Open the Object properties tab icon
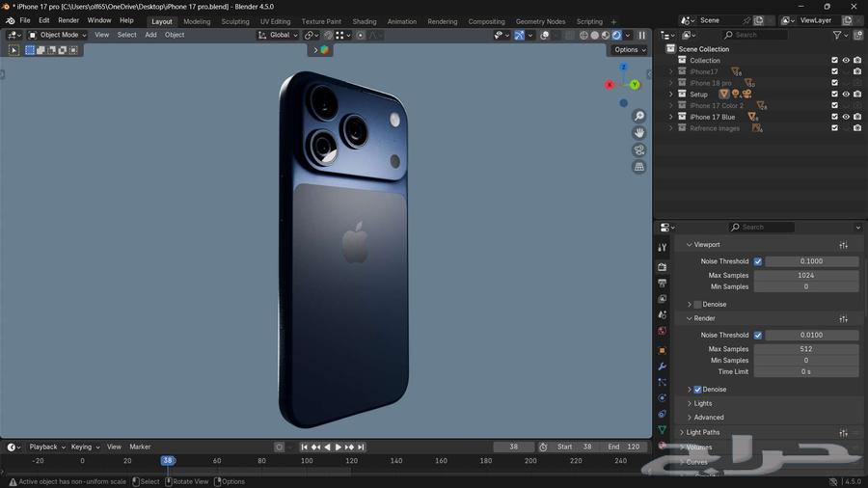The width and height of the screenshot is (868, 488). [x=662, y=350]
